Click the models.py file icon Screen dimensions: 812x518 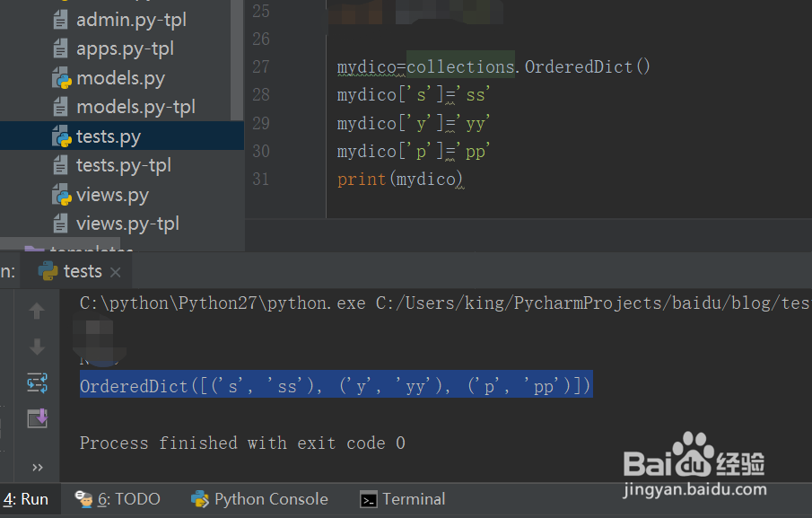tap(60, 77)
